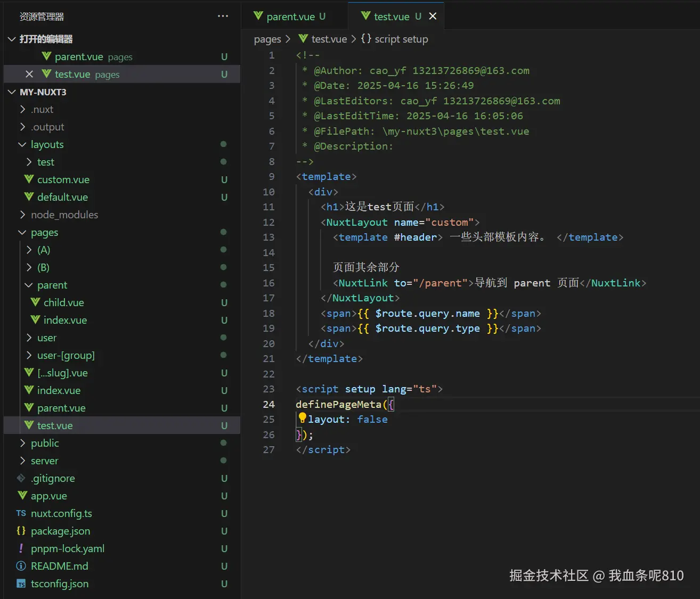This screenshot has height=599, width=700.
Task: Open parent.vue from open editors list
Action: [122, 56]
